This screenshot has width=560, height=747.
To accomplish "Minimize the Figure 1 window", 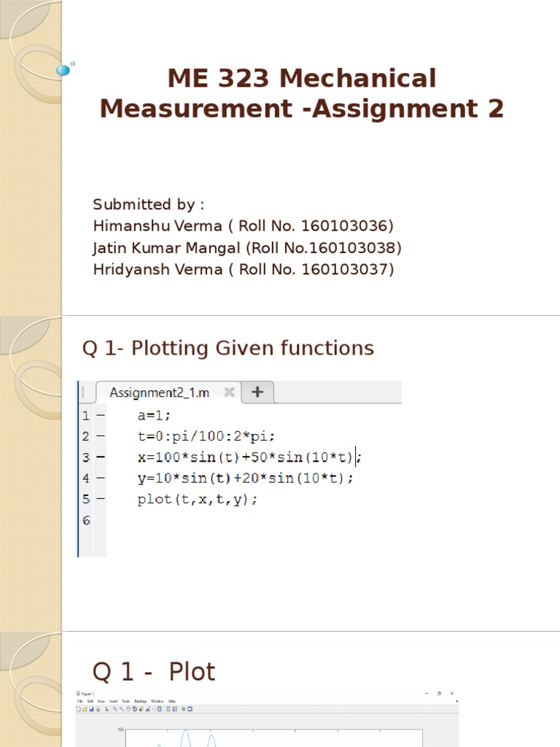I will 426,694.
